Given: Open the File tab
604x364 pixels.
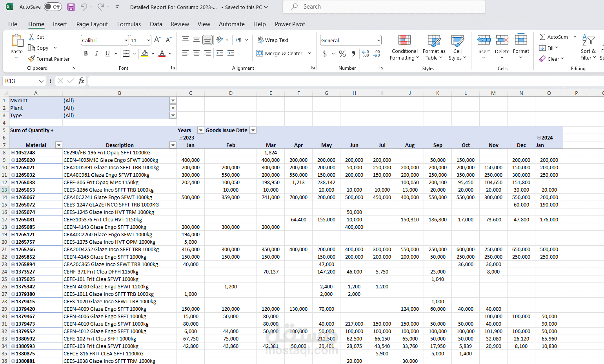Looking at the screenshot, I should click(13, 24).
